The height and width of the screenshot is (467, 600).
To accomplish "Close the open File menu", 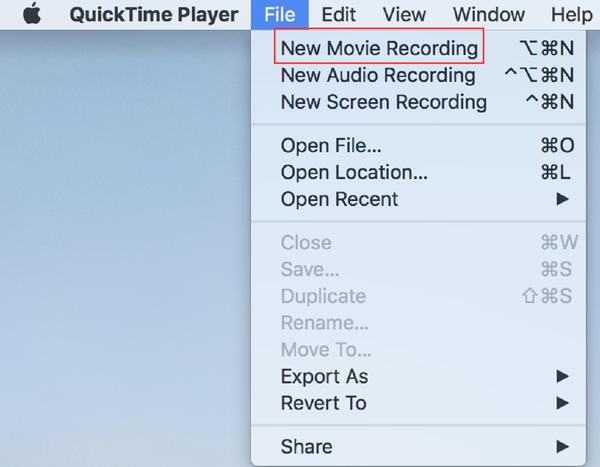I will click(280, 15).
